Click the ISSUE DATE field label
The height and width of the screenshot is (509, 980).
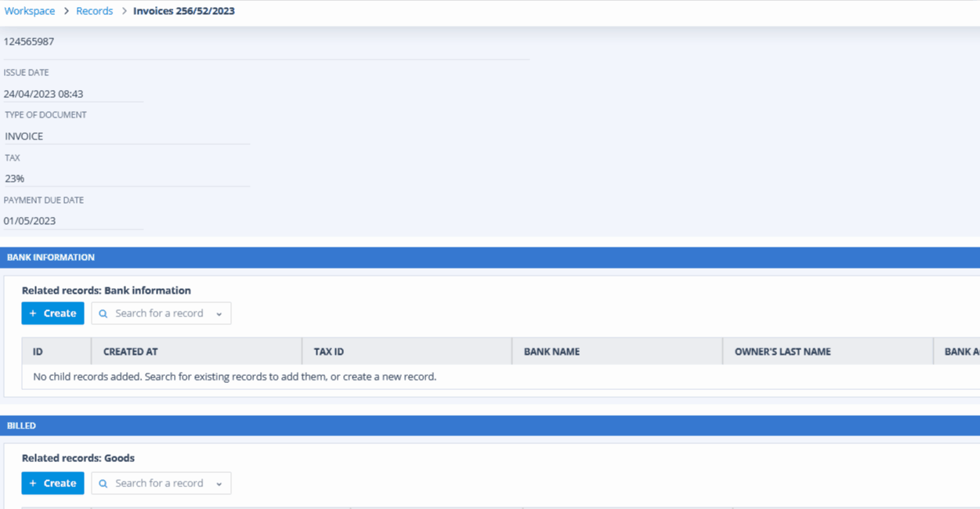(x=26, y=73)
